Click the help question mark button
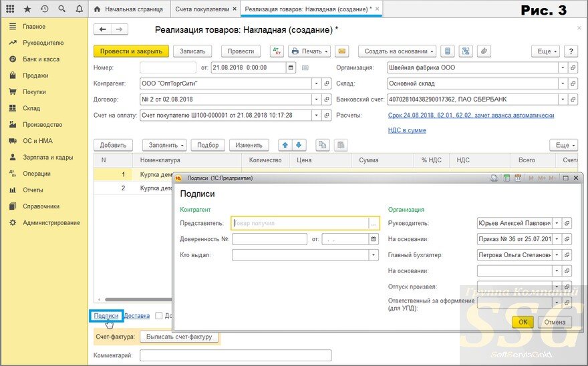Image resolution: width=588 pixels, height=366 pixels. (x=571, y=51)
